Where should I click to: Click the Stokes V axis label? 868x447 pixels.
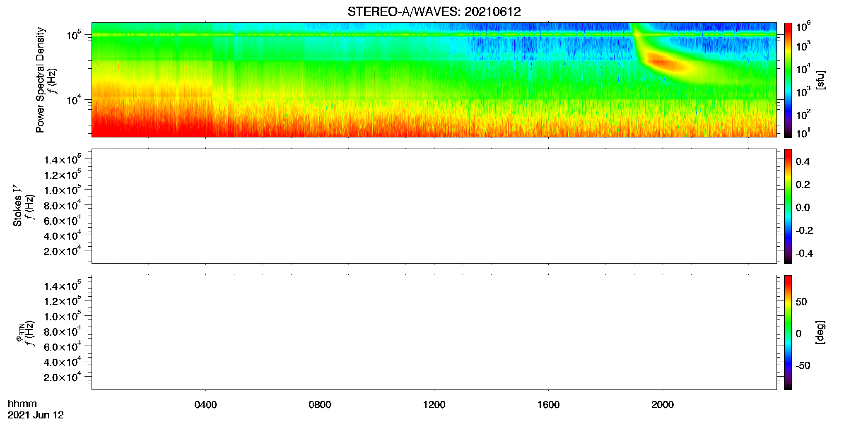[x=17, y=206]
